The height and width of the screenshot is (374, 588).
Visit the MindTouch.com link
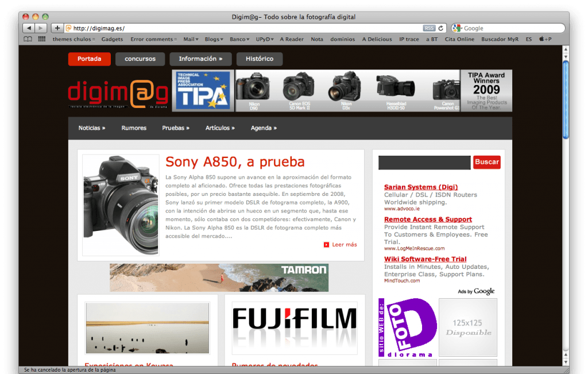[402, 280]
